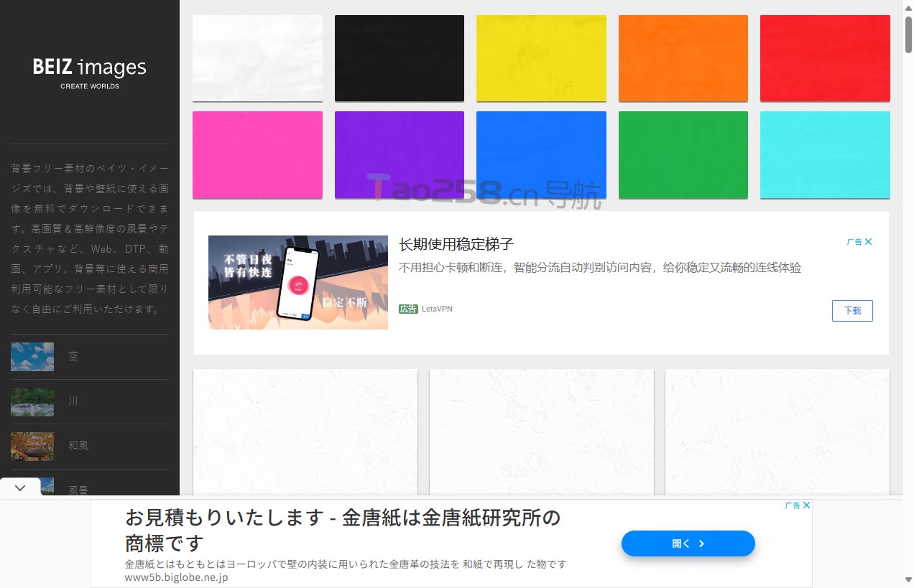Click the page scrollbar down arrow
This screenshot has width=914, height=588.
pos(908,581)
